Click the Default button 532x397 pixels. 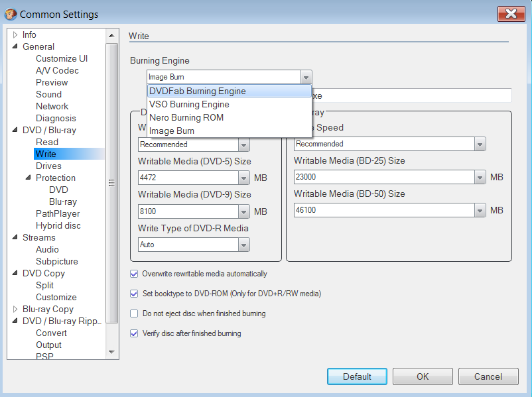click(x=357, y=376)
